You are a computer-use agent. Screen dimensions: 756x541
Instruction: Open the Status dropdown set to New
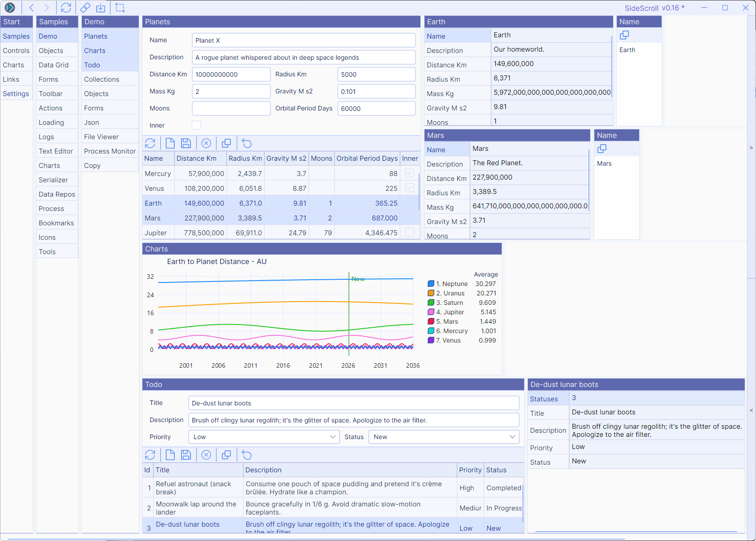(x=443, y=436)
